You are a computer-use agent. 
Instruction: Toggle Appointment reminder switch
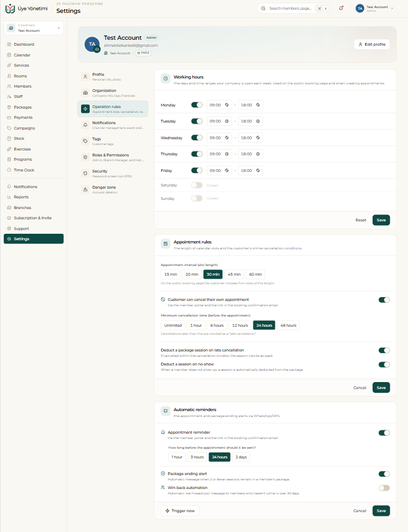(384, 433)
